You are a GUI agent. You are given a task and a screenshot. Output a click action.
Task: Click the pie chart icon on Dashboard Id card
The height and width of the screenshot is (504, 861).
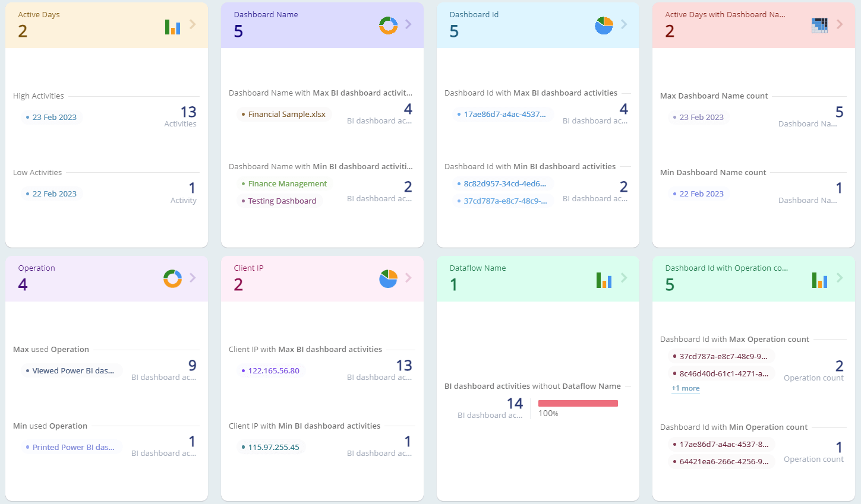click(604, 26)
